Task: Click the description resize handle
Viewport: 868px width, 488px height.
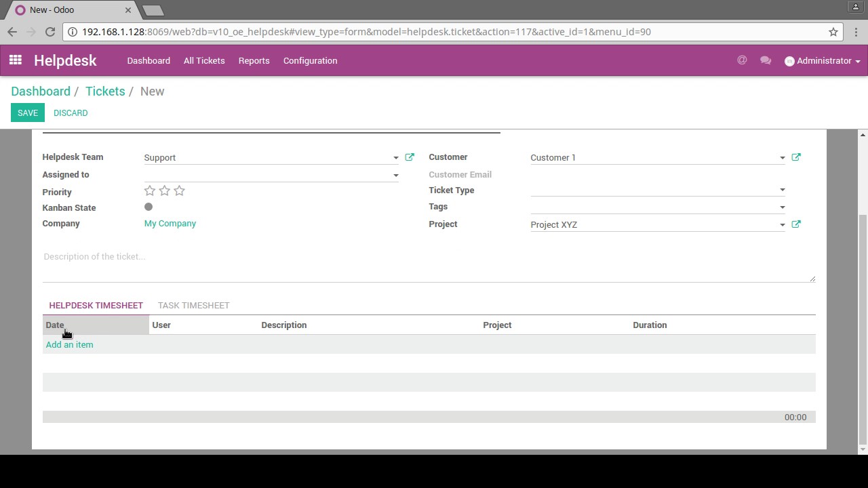Action: [x=812, y=279]
